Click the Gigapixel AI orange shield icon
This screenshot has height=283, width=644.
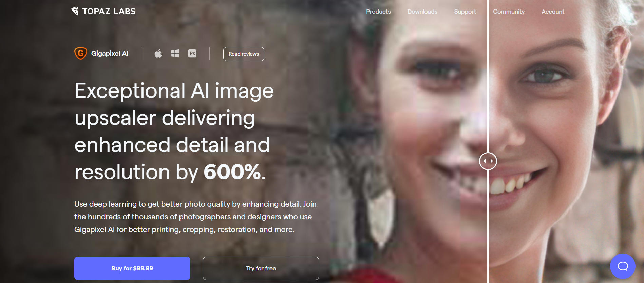[x=81, y=53]
